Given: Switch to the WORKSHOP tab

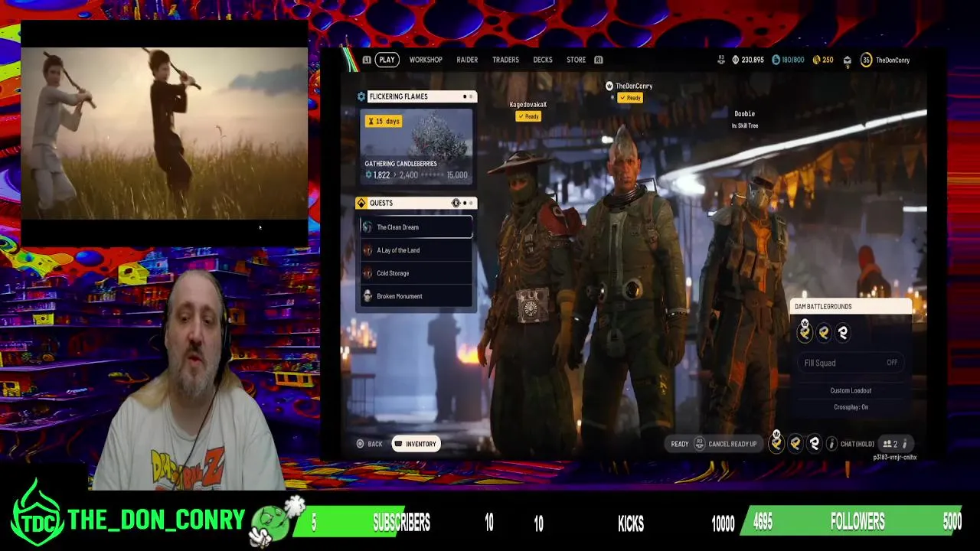Looking at the screenshot, I should pyautogui.click(x=426, y=60).
